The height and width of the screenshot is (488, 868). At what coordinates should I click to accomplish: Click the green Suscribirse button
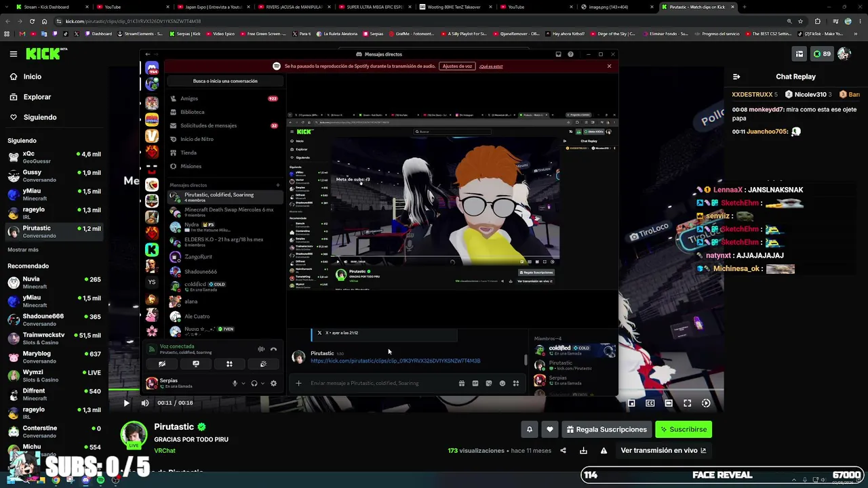pos(684,429)
